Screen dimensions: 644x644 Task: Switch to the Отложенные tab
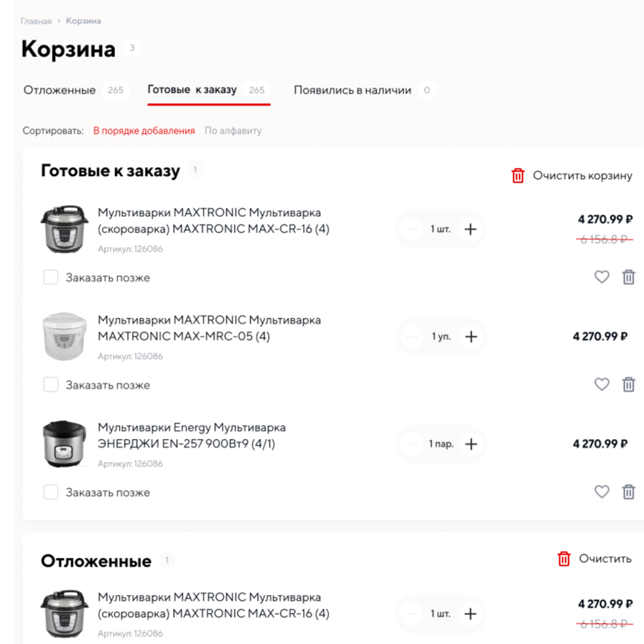[59, 90]
